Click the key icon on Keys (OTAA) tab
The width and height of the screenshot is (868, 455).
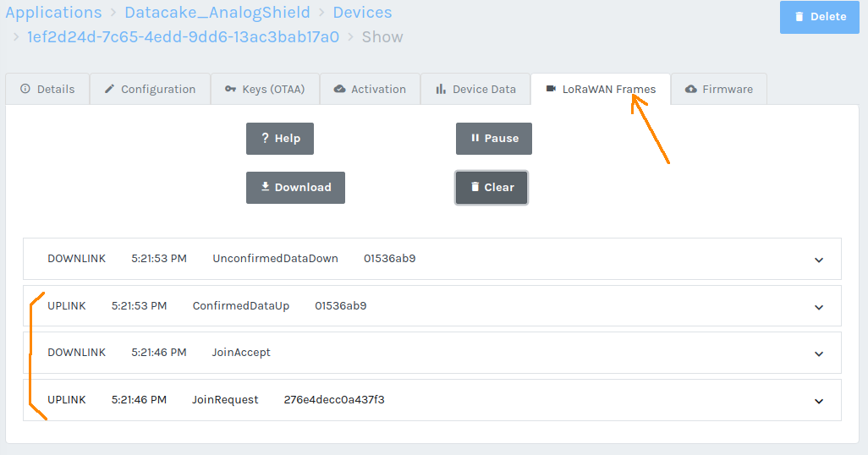(231, 89)
